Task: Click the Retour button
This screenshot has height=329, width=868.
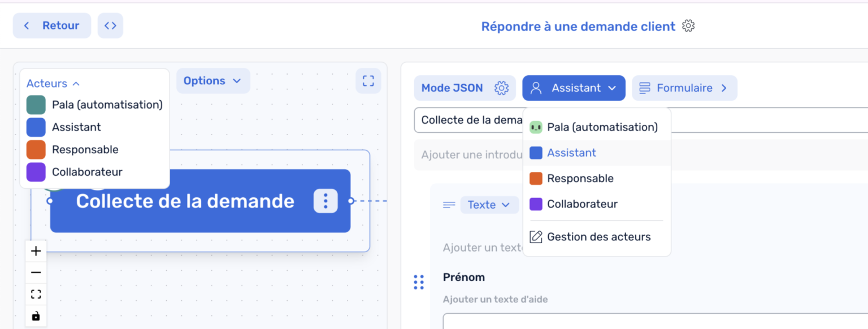Action: pos(52,25)
